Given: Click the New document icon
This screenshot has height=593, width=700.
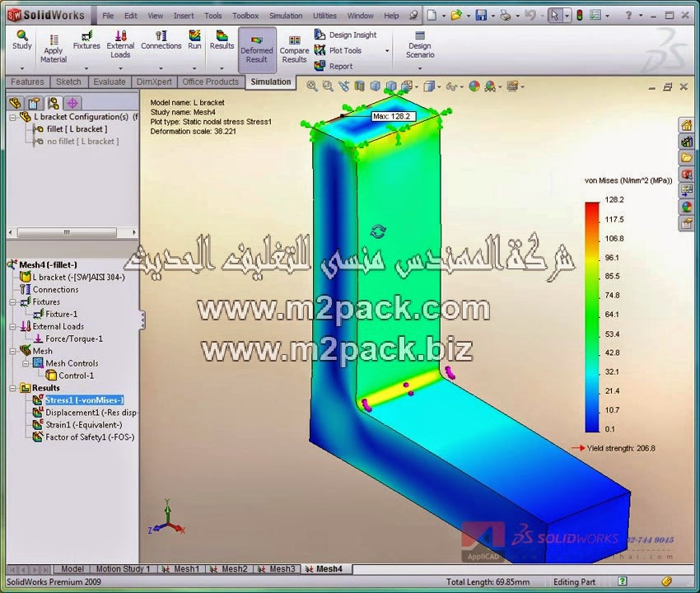Looking at the screenshot, I should pos(432,16).
